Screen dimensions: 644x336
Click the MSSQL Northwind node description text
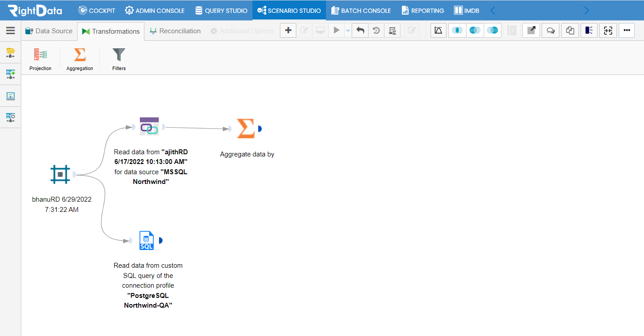coord(151,167)
